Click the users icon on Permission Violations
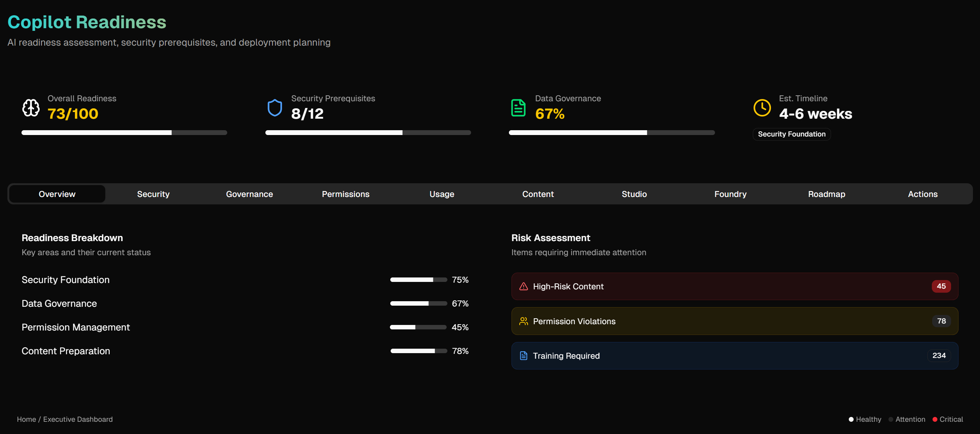The height and width of the screenshot is (434, 980). (x=523, y=321)
